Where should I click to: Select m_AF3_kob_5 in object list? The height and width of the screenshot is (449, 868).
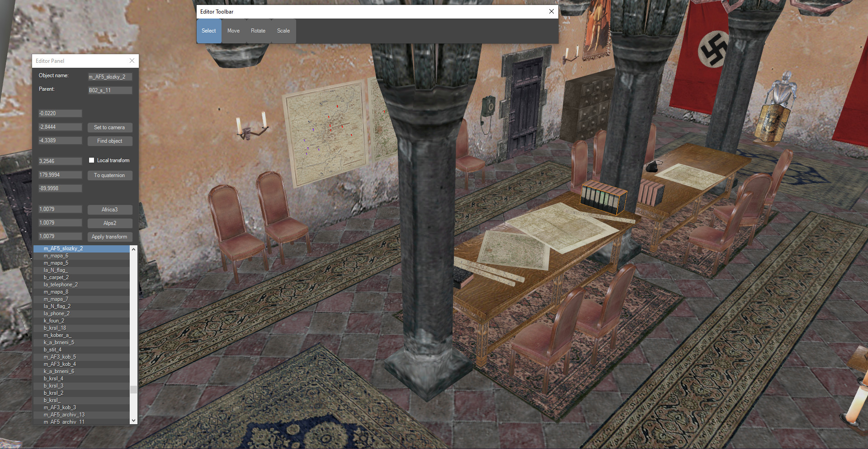82,357
